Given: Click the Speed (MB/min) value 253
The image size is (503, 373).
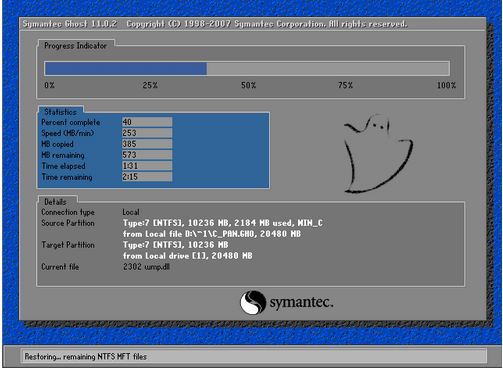Looking at the screenshot, I should [147, 133].
